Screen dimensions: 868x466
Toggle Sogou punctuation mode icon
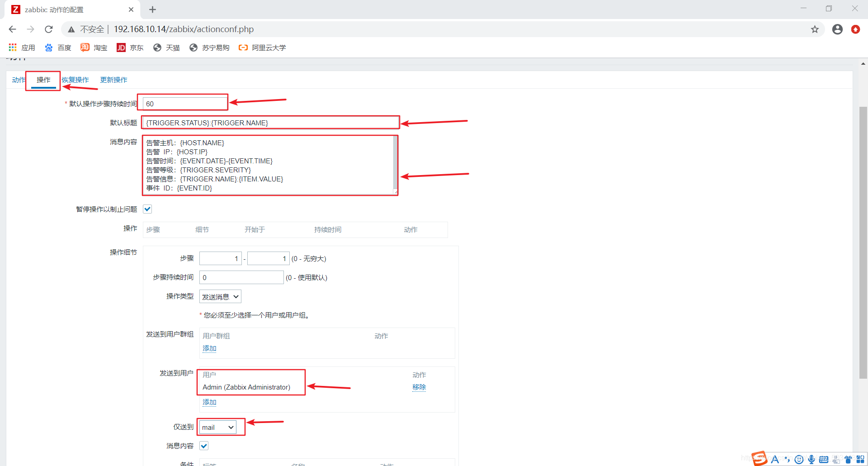click(x=787, y=459)
